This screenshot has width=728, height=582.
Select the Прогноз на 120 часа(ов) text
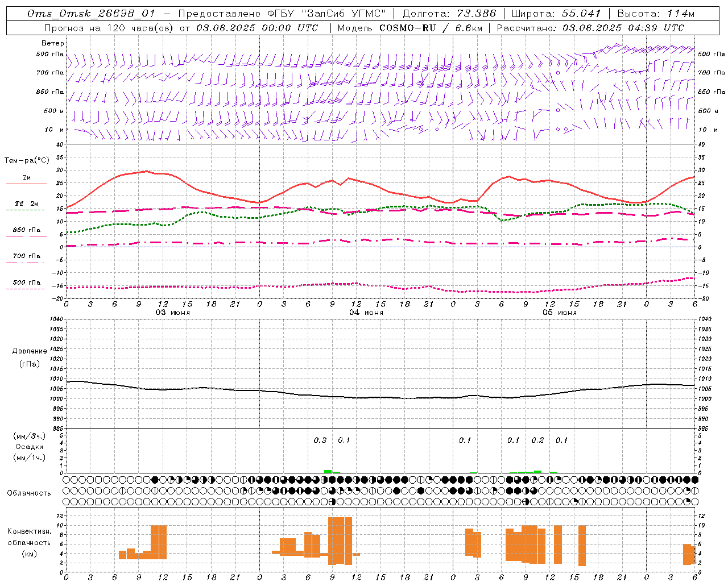(110, 28)
